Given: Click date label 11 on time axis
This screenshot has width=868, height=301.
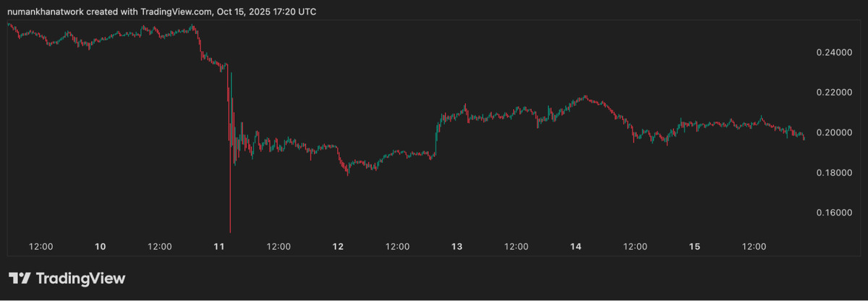Looking at the screenshot, I should pos(219,247).
